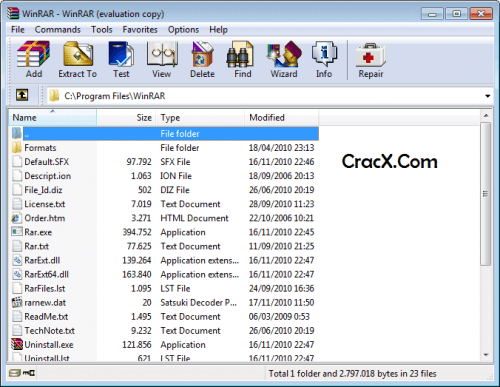Open the Tools menu
Screen dimensions: 500x387
pyautogui.click(x=102, y=30)
